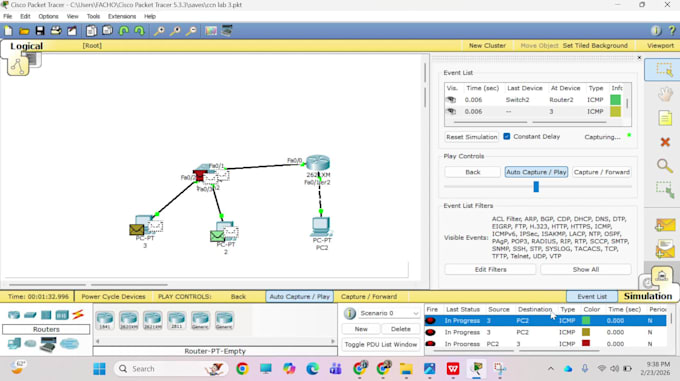This screenshot has height=381, width=680.
Task: Click the Windows taskbar Search box
Action: (x=172, y=368)
